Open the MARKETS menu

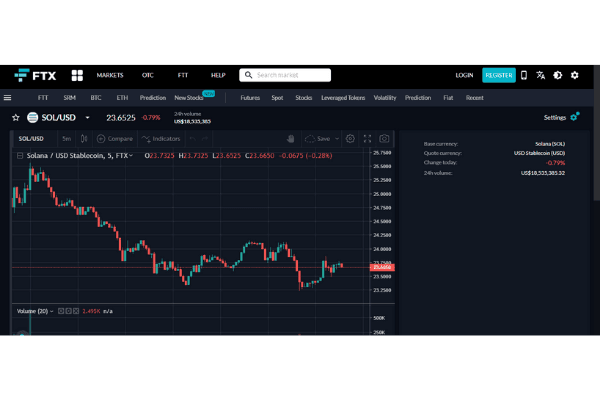[x=110, y=75]
